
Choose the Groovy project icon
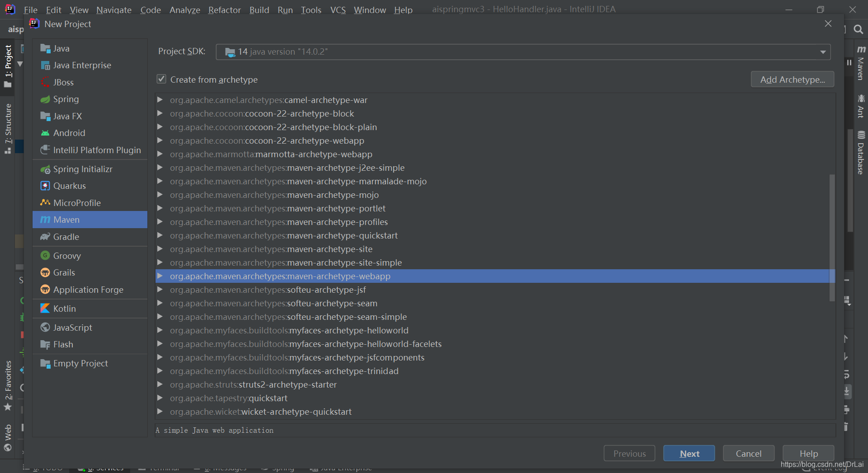45,256
